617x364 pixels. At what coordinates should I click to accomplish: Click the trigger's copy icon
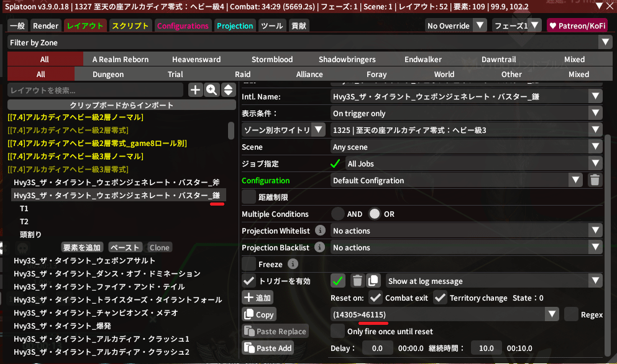click(x=373, y=281)
